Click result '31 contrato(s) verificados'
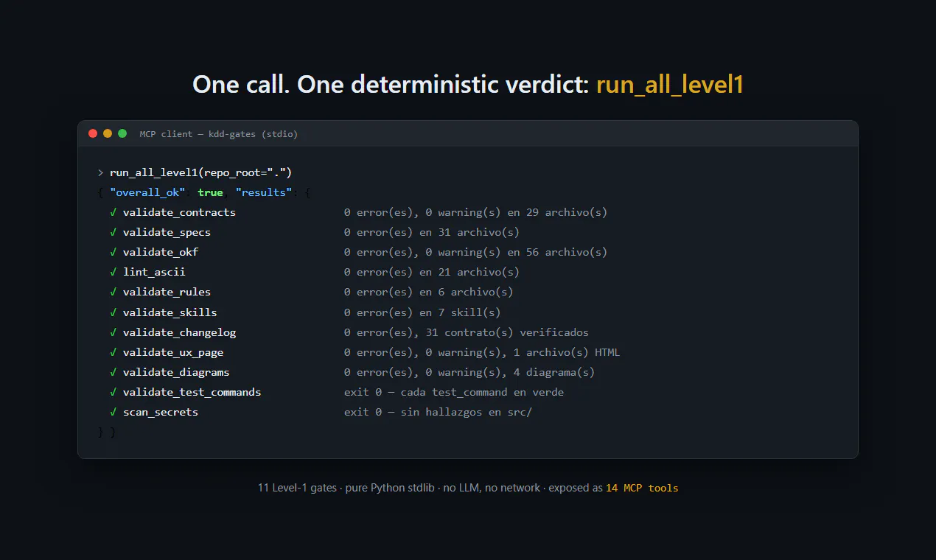Image resolution: width=936 pixels, height=560 pixels. [x=508, y=332]
